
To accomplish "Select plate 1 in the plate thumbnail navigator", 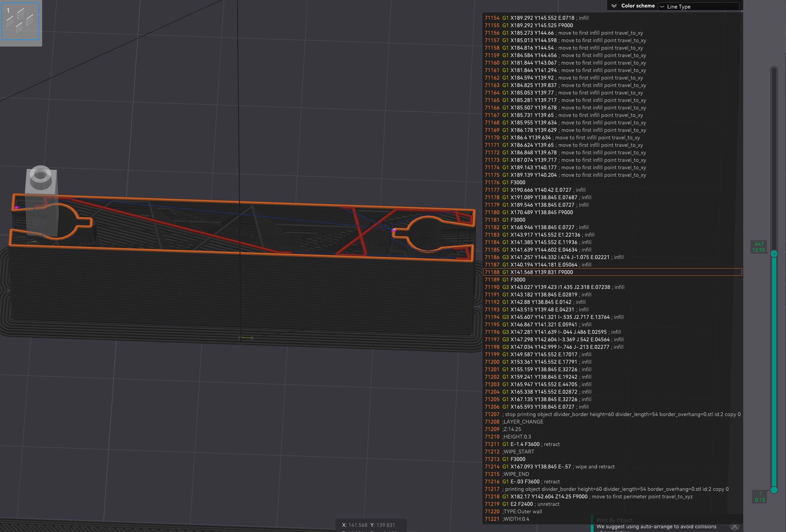I will (x=20, y=21).
